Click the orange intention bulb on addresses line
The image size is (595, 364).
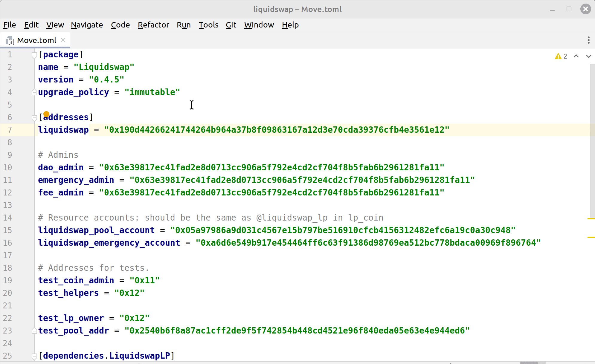[46, 114]
